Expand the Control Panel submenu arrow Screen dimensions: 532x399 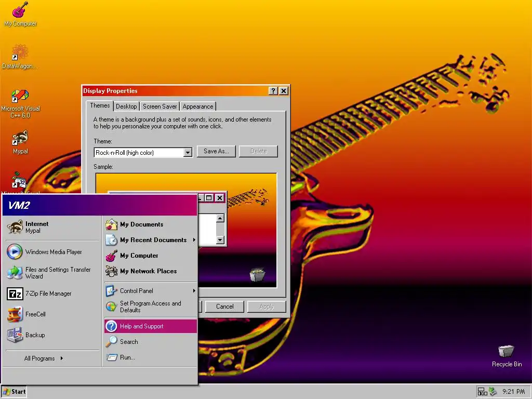coord(194,291)
